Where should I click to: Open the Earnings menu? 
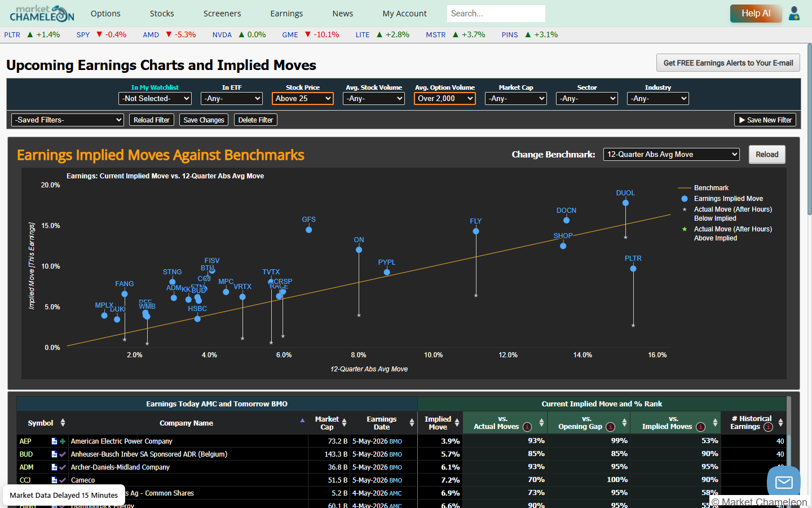[x=286, y=14]
